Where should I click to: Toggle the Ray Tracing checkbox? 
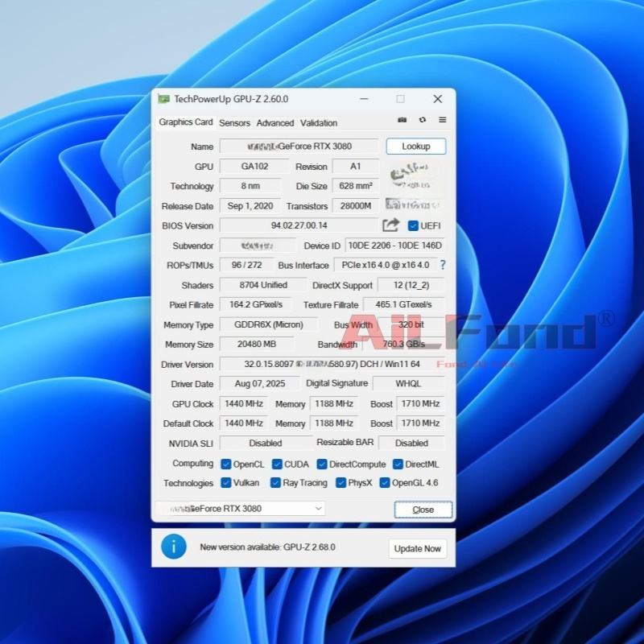point(275,482)
